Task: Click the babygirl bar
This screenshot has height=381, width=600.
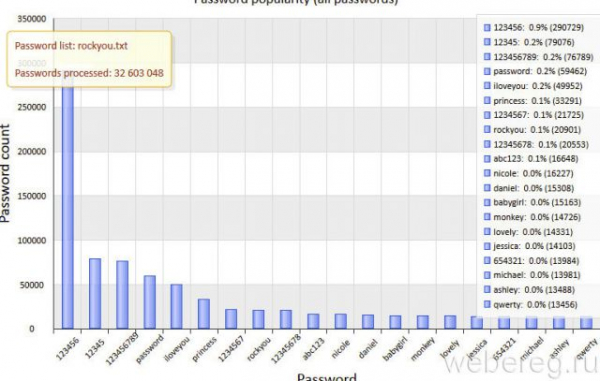Action: tap(395, 322)
